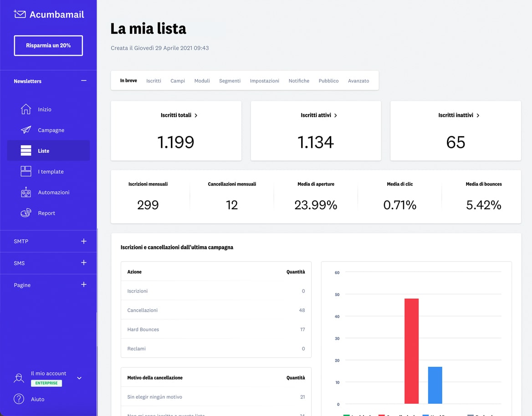Expand the SMTP section

click(83, 241)
